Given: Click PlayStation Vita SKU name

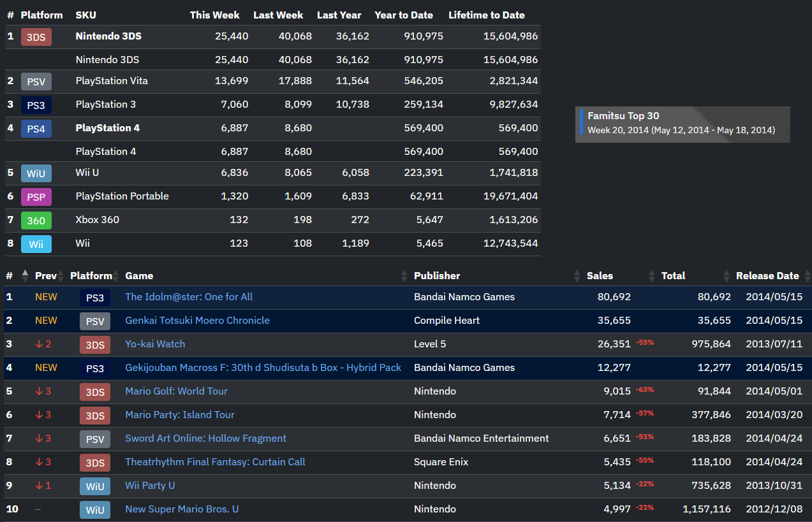Looking at the screenshot, I should pos(112,81).
